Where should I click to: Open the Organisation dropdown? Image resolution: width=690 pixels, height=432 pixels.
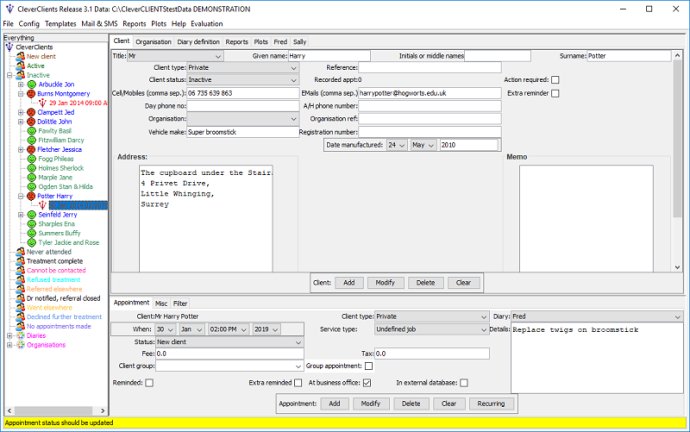[243, 119]
